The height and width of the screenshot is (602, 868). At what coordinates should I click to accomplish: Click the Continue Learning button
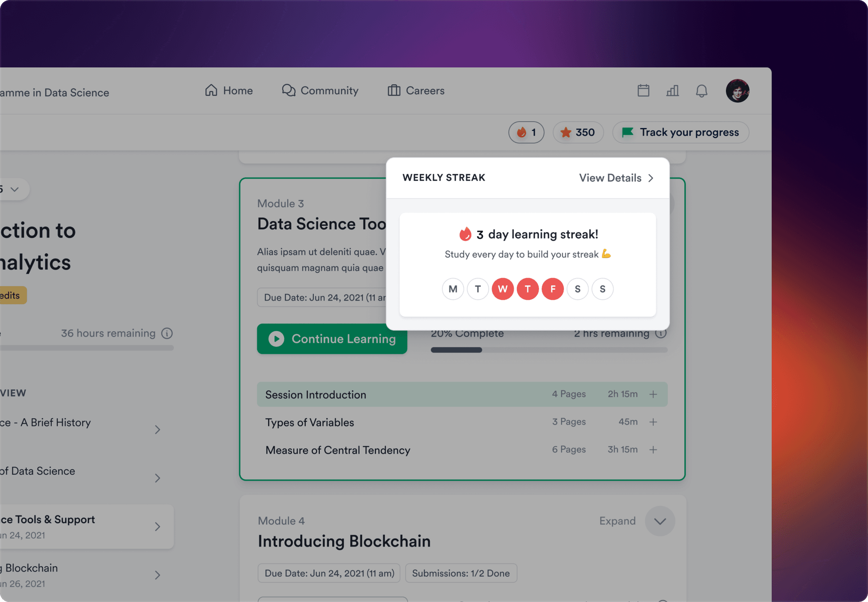[332, 339]
